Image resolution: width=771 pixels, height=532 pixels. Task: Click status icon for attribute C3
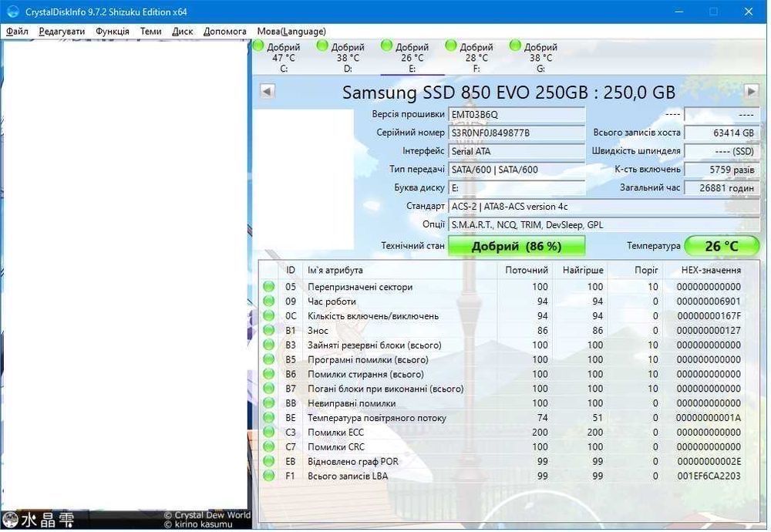[x=268, y=432]
